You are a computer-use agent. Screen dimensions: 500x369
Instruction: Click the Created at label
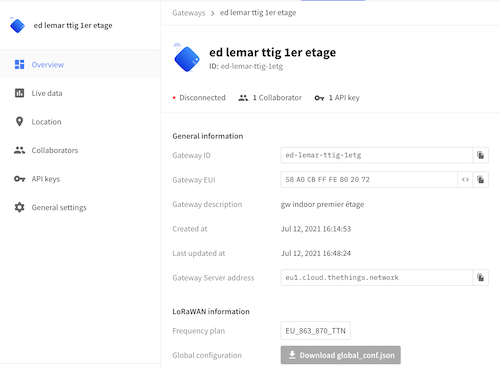tap(190, 229)
